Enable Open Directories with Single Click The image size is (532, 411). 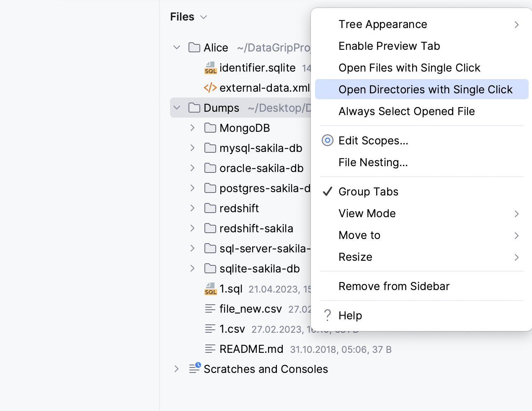click(425, 90)
